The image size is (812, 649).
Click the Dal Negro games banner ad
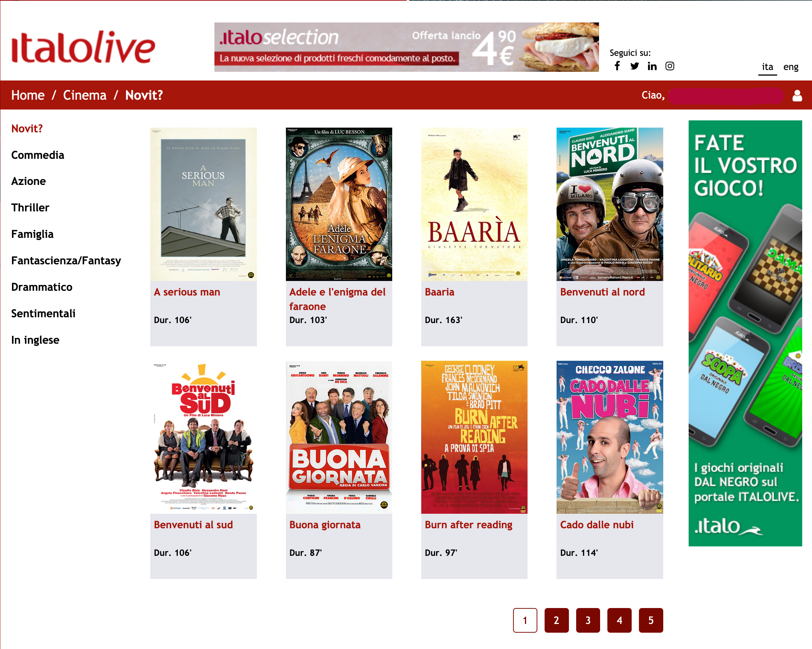click(745, 333)
